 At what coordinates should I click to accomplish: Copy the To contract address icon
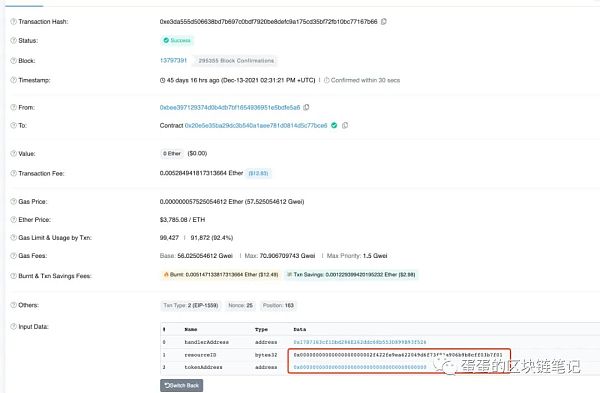[x=345, y=126]
